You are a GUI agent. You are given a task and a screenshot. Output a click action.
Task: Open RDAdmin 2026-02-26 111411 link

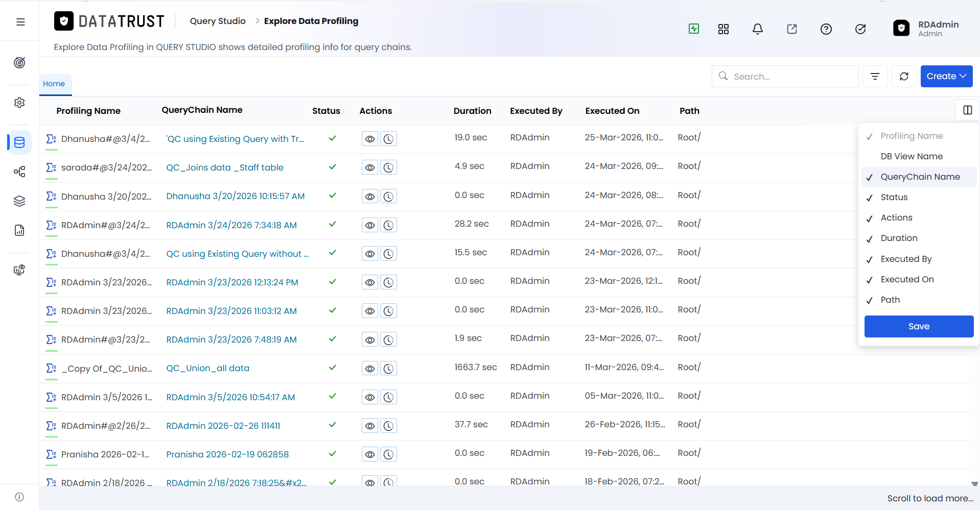point(223,426)
